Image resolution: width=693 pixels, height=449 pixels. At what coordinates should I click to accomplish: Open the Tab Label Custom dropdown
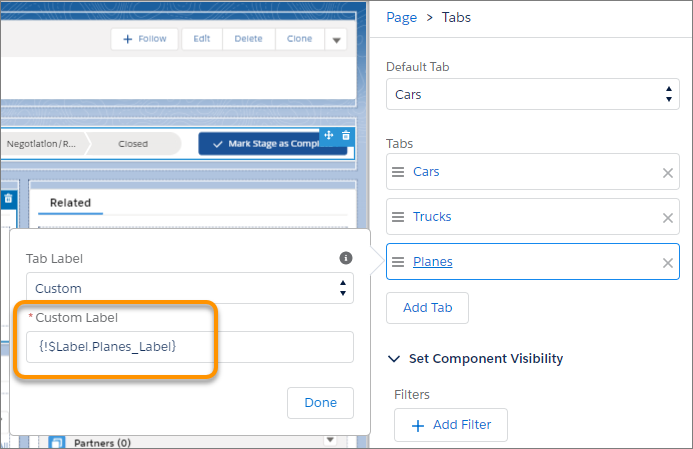tap(190, 288)
